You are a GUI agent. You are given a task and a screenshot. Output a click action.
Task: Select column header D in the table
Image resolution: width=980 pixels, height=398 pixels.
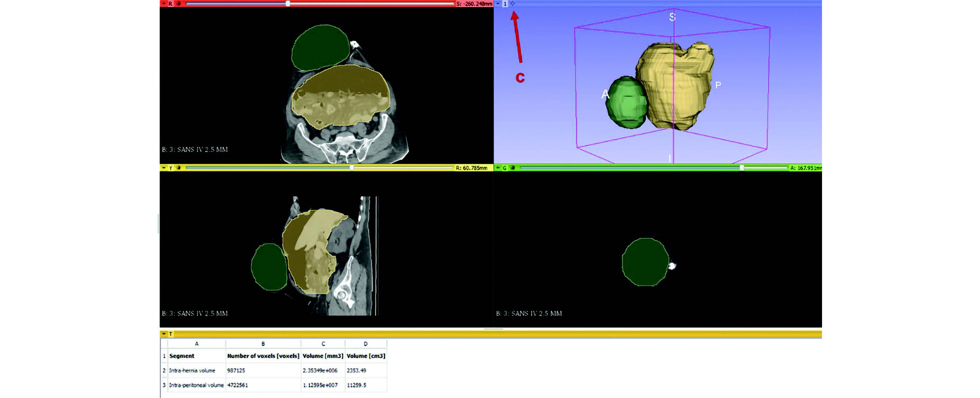(x=366, y=344)
